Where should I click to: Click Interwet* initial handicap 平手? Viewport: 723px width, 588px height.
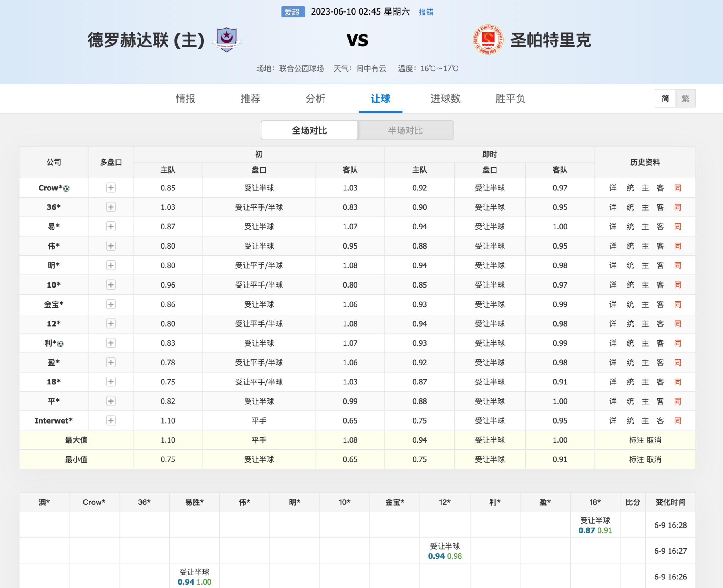pos(259,421)
